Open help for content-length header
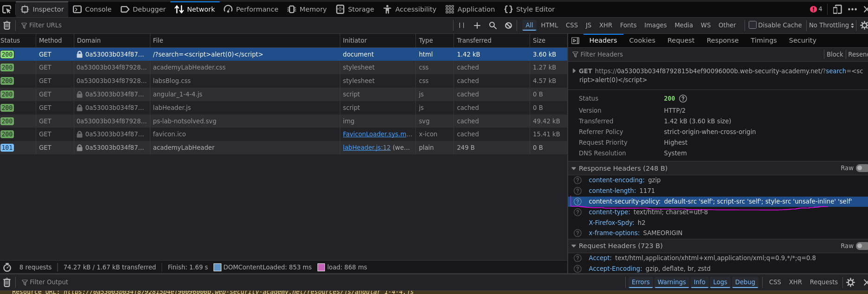Screen dimensions: 868x294 pos(577,191)
